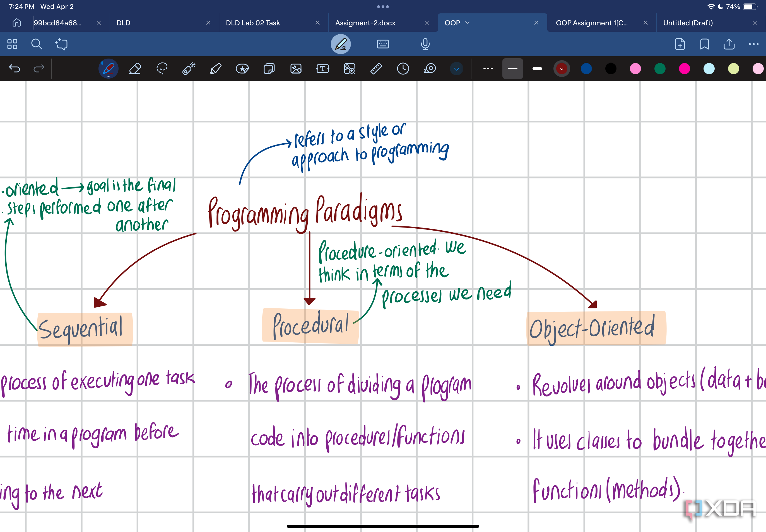
Task: Open the page thumbnails grid view
Action: click(x=12, y=44)
